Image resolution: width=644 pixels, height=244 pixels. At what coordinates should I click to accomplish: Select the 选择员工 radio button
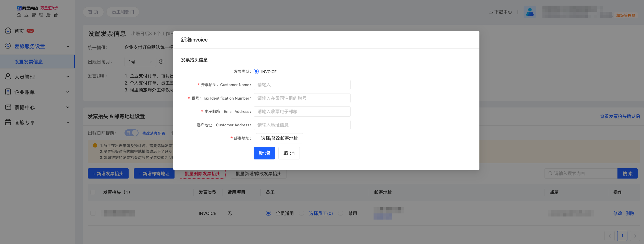pyautogui.click(x=302, y=213)
